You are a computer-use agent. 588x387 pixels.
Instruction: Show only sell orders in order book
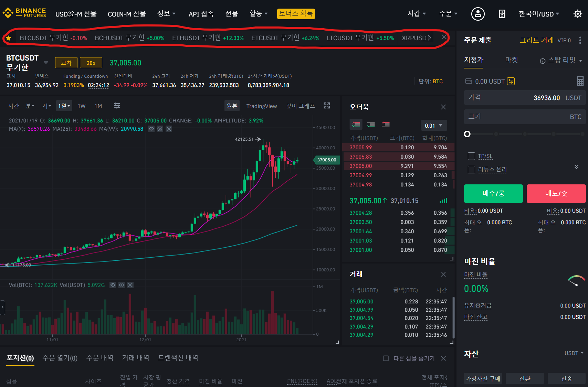click(386, 124)
